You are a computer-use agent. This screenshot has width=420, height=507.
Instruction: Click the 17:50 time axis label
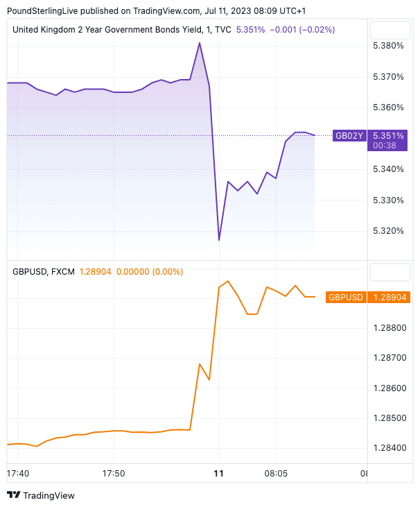[114, 474]
